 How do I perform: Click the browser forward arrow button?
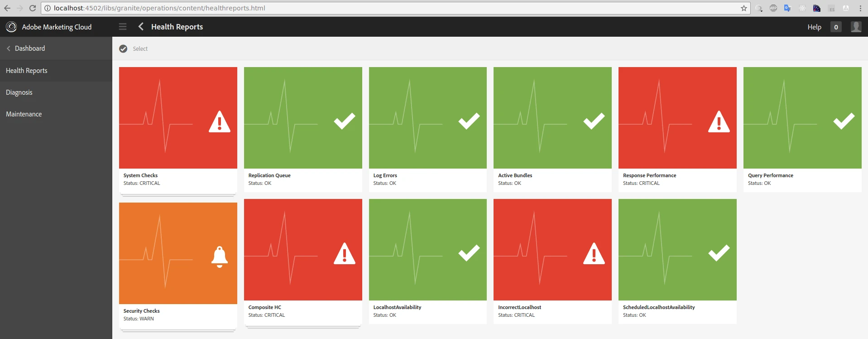click(20, 8)
